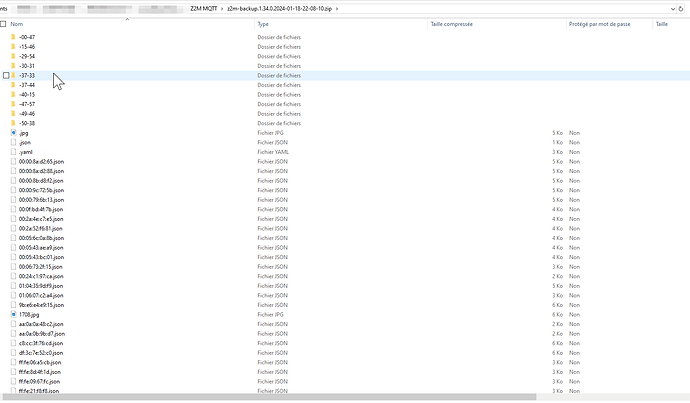The width and height of the screenshot is (690, 403).
Task: Select file 00:2a:4e:c7:e5.json
Action: pos(41,219)
